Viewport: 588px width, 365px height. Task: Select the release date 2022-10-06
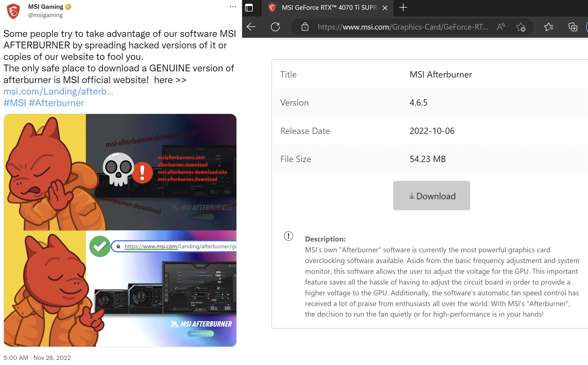coord(432,131)
